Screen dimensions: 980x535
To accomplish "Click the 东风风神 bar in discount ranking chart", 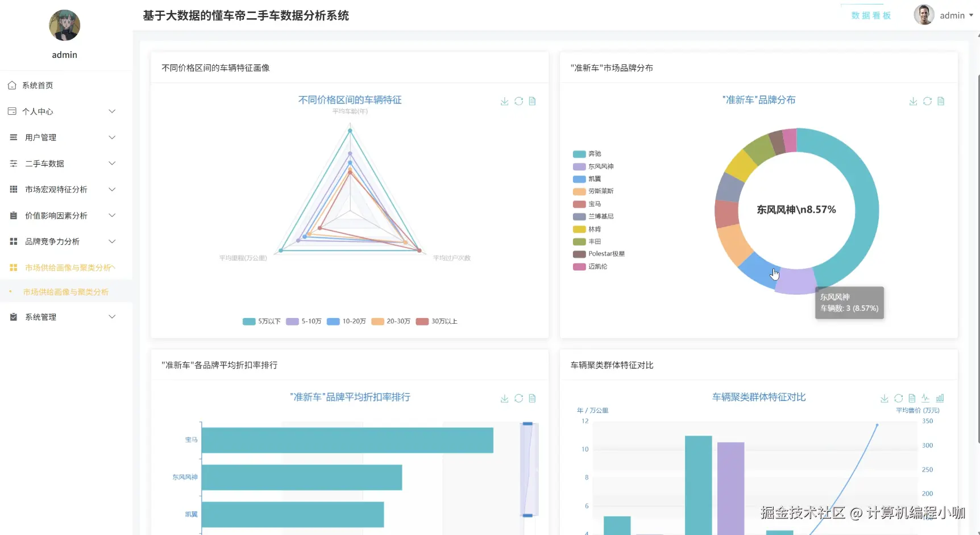I will (x=302, y=477).
